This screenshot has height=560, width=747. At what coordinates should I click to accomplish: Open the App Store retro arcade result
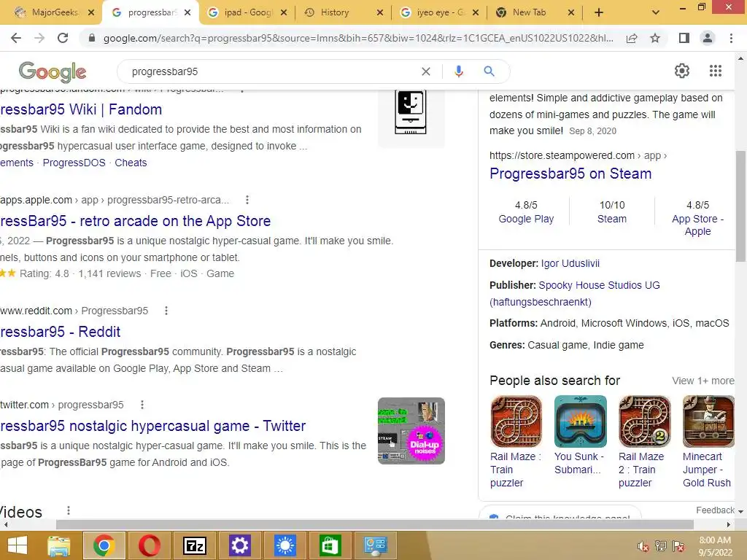pos(135,221)
